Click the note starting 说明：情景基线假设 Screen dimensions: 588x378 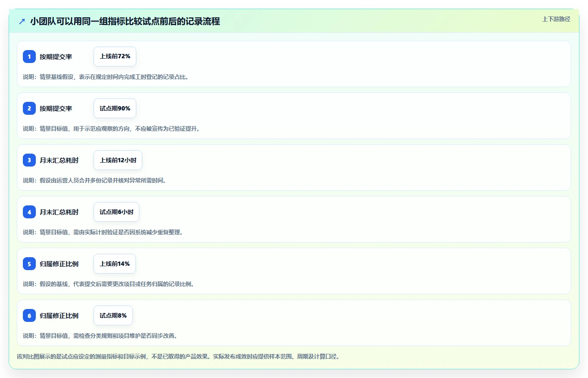[x=106, y=77]
